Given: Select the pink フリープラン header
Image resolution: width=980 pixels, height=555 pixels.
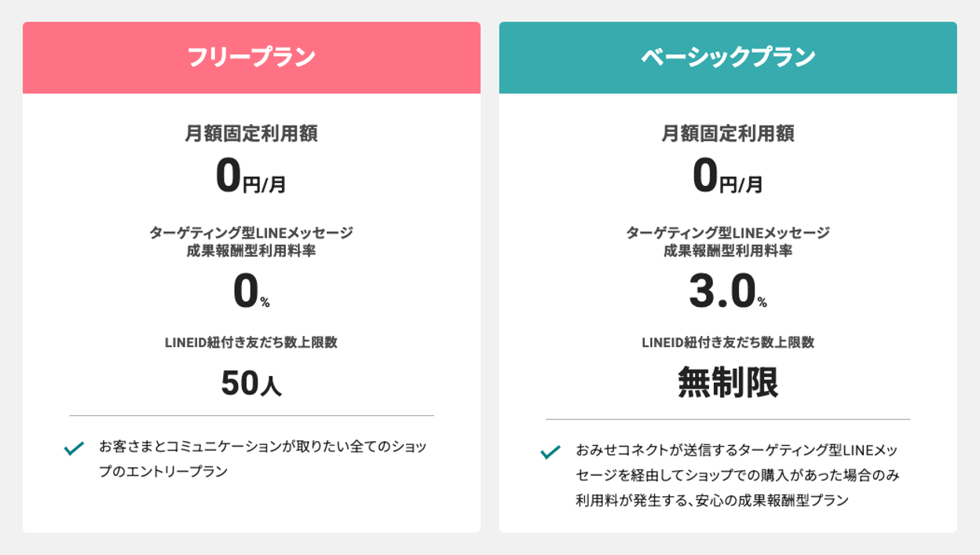Looking at the screenshot, I should (251, 58).
